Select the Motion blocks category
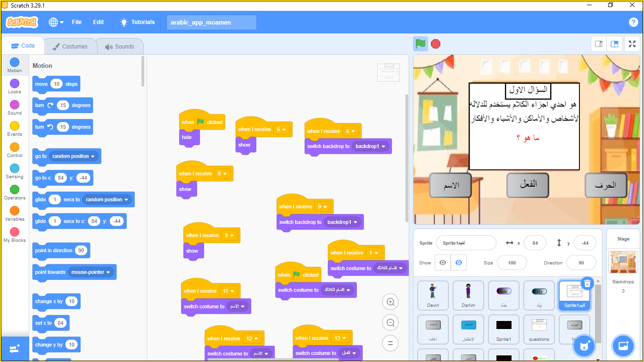 (x=15, y=65)
